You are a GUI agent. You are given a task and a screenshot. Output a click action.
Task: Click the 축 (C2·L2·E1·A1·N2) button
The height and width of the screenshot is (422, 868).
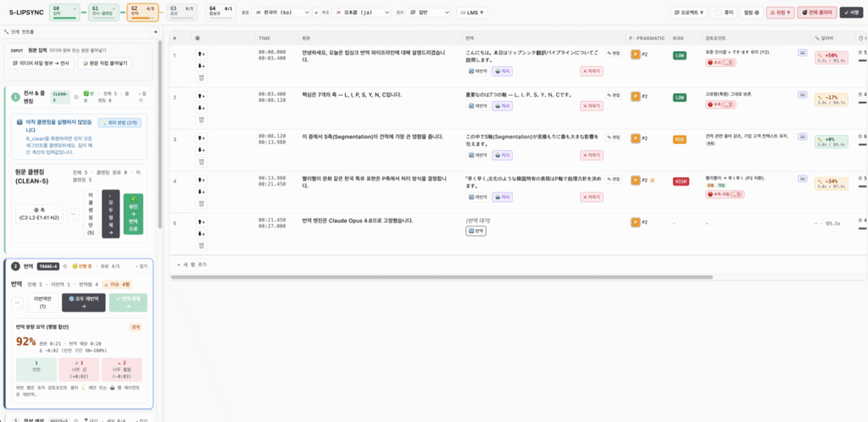pos(39,214)
